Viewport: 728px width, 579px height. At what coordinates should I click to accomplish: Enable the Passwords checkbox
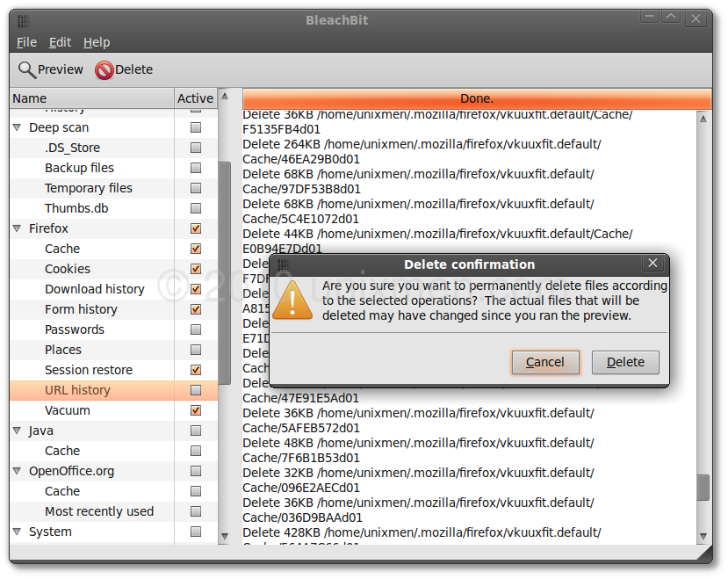click(196, 329)
